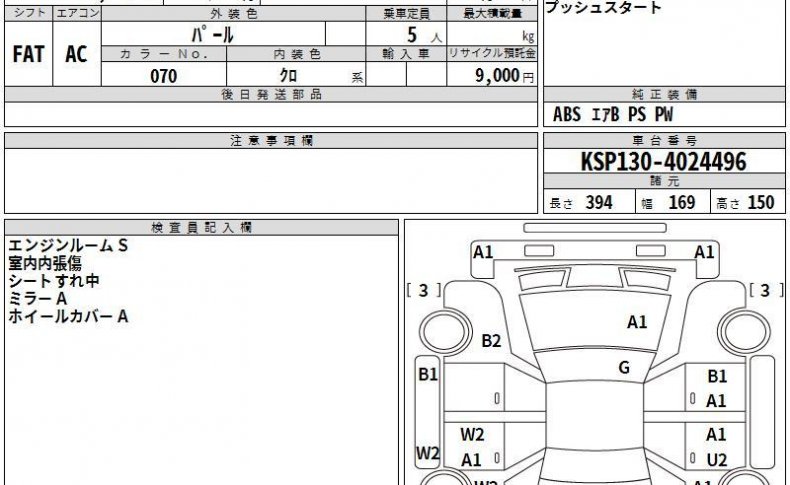This screenshot has height=485, width=790.
Task: Select the ABS エアB PS PW equipment line
Action: coord(613,114)
